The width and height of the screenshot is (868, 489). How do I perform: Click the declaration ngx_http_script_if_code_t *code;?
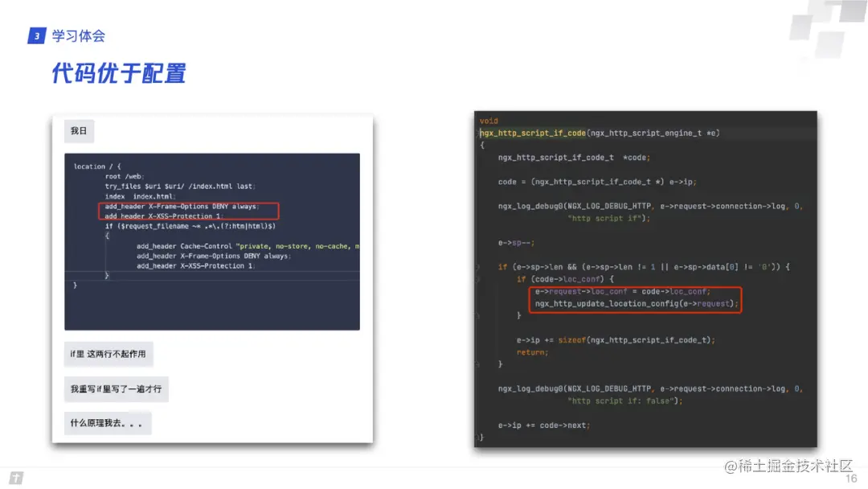(x=574, y=158)
